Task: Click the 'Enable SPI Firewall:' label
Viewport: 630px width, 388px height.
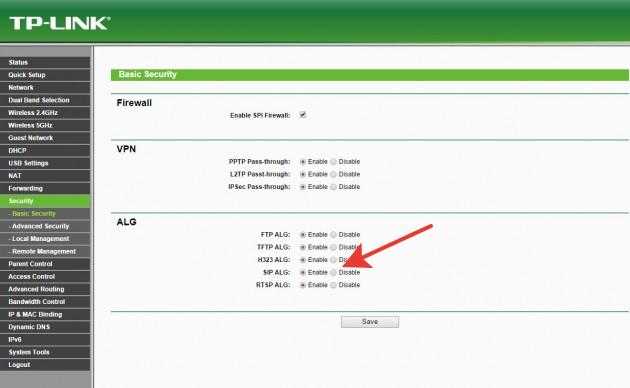Action: pos(260,115)
